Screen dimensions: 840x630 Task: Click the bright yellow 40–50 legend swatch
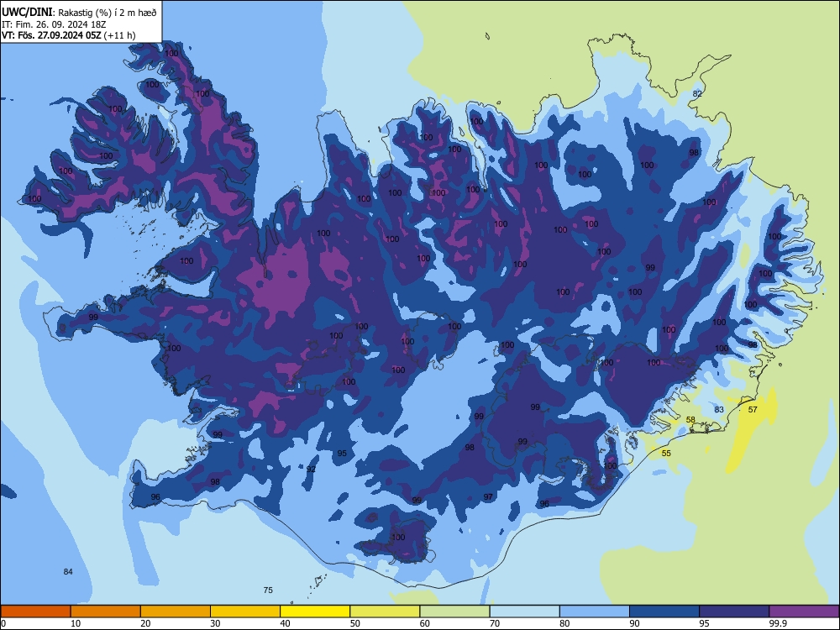click(x=315, y=612)
